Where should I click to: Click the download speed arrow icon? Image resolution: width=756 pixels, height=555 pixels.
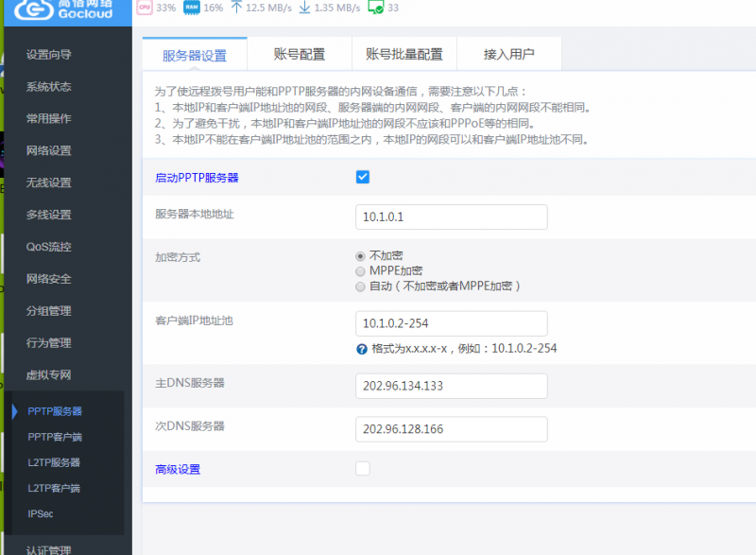click(304, 7)
